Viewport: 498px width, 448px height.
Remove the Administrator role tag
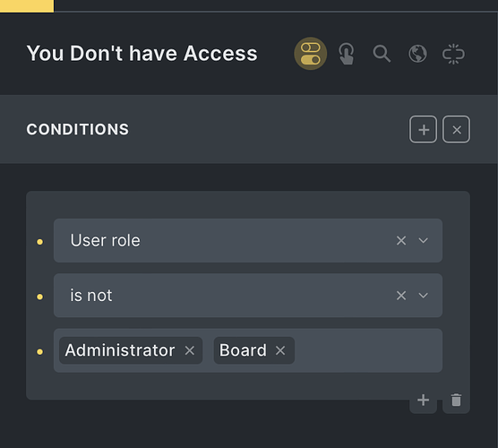coord(190,350)
